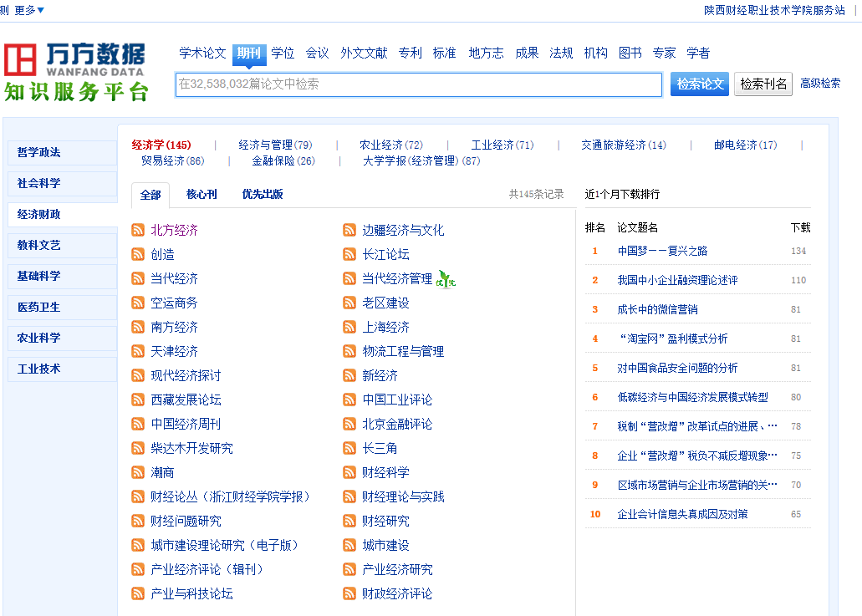Open the article 成长中的微信营销
Image resolution: width=862 pixels, height=616 pixels.
(x=657, y=309)
